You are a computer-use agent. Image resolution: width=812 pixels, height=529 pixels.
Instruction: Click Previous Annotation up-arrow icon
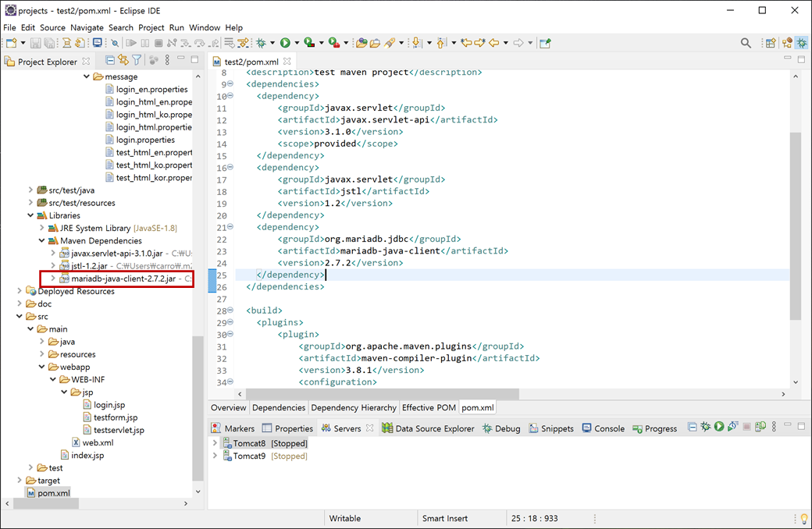pos(441,43)
